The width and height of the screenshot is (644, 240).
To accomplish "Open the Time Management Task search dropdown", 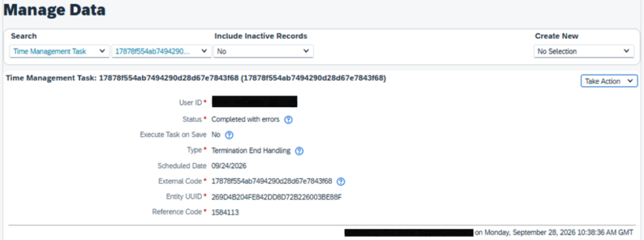I will [60, 52].
